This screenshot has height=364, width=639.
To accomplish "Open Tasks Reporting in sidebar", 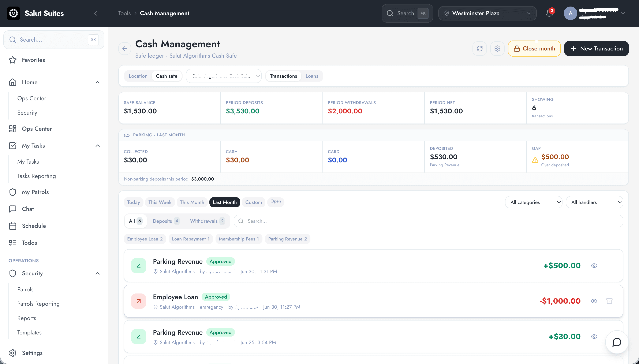I will [x=37, y=176].
